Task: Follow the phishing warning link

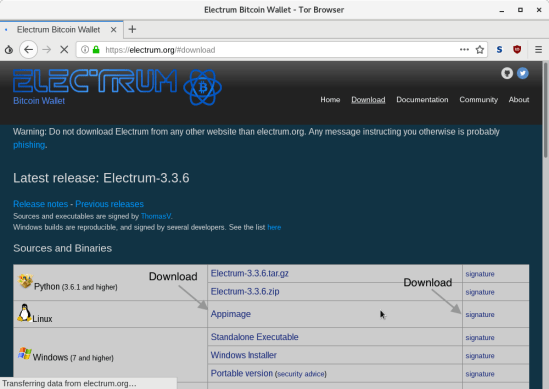Action: [29, 145]
